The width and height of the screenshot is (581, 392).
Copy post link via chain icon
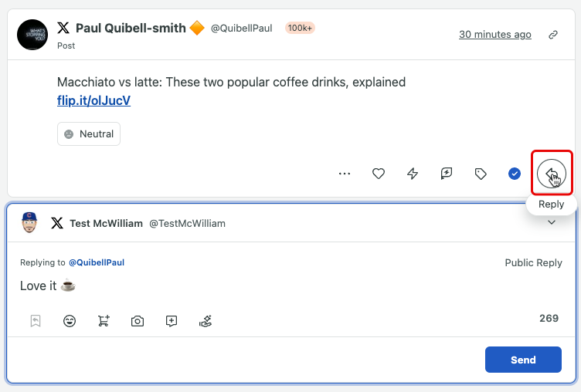point(553,35)
